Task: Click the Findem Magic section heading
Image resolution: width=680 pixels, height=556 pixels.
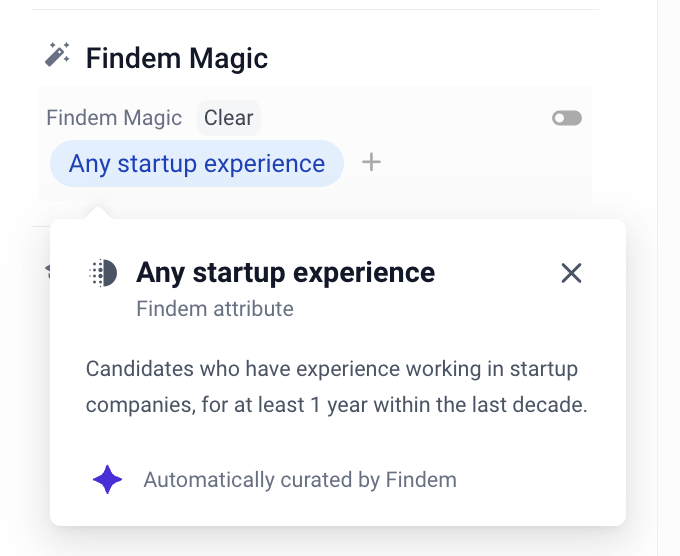Action: (177, 58)
